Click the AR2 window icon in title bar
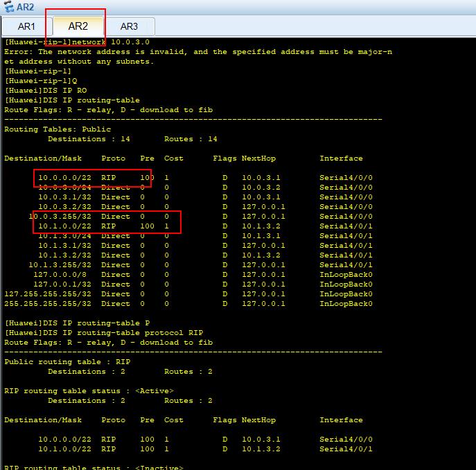This screenshot has height=470, width=476. [8, 6]
